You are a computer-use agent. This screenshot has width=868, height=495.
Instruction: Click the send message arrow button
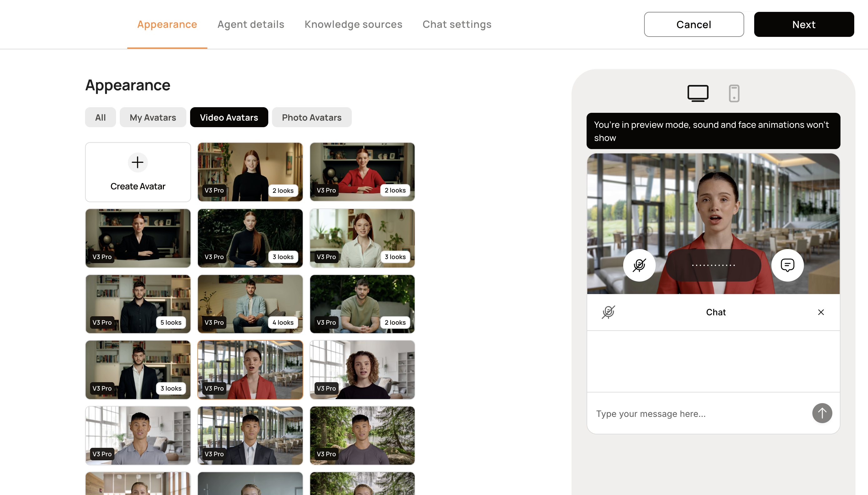(x=822, y=413)
